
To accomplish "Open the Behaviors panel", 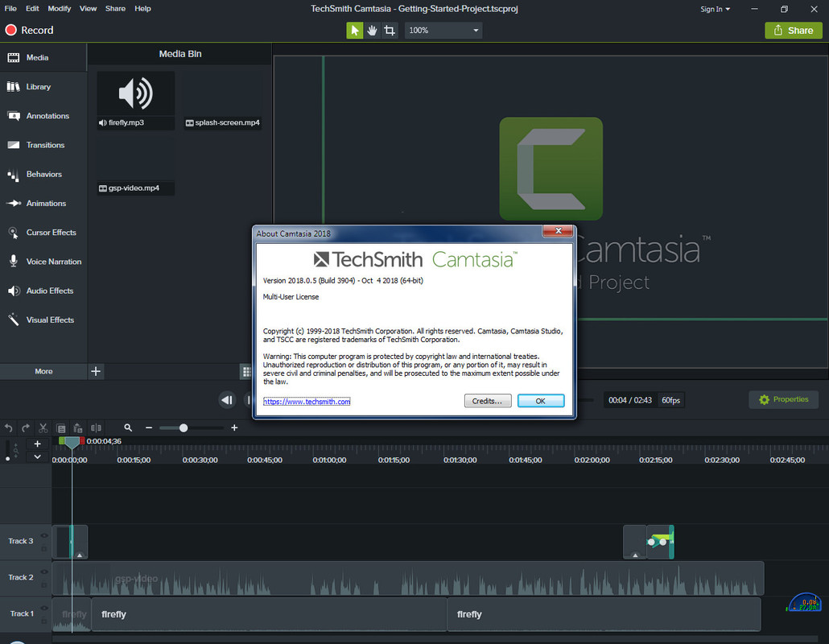I will (43, 174).
